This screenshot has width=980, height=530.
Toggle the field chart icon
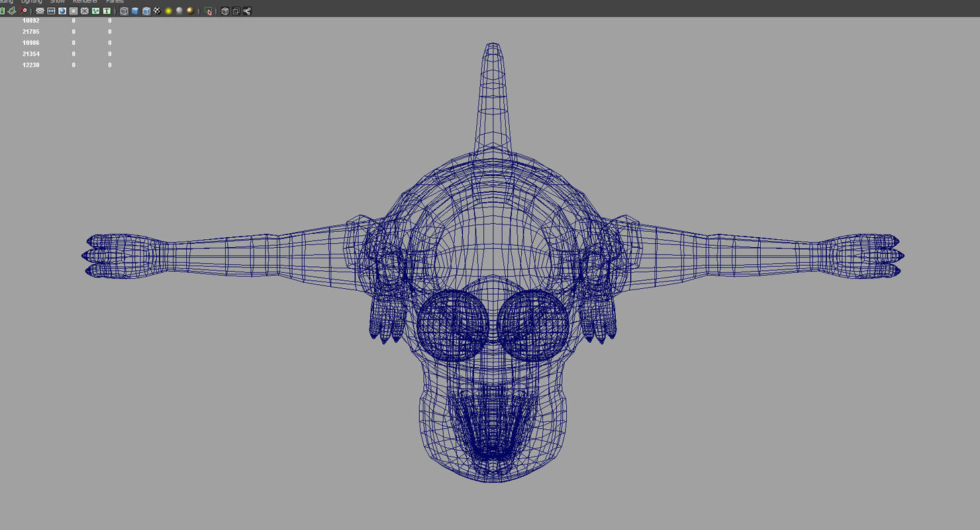[84, 11]
